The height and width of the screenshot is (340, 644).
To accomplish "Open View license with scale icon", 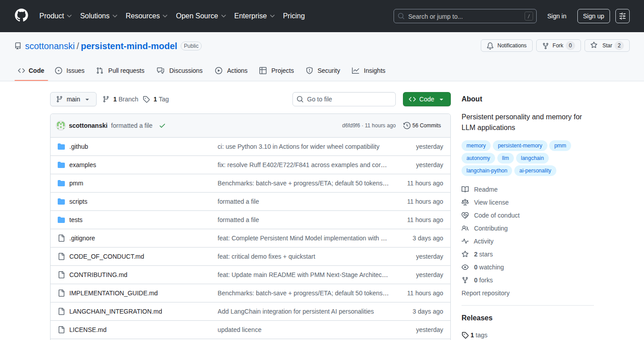I will coord(485,202).
